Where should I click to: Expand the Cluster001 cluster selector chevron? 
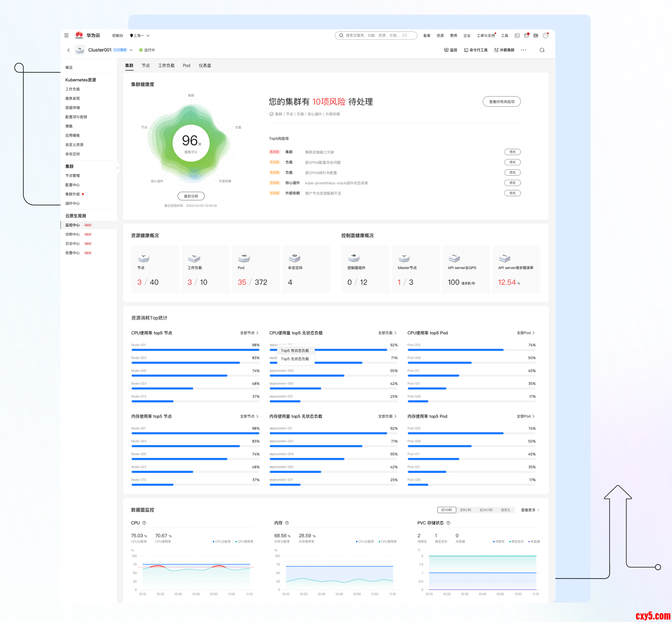click(131, 50)
